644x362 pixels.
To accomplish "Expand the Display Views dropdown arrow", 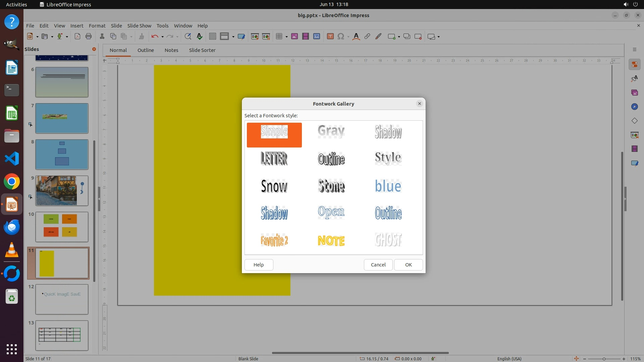I will [x=233, y=37].
